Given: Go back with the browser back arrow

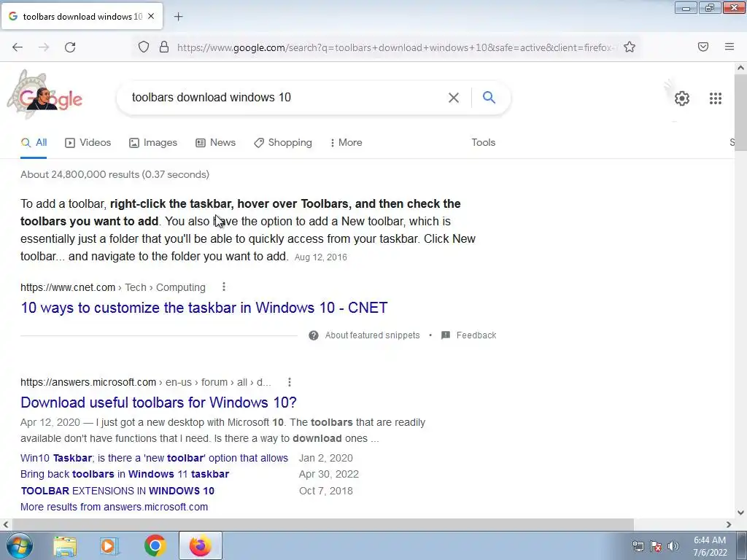Looking at the screenshot, I should [18, 47].
